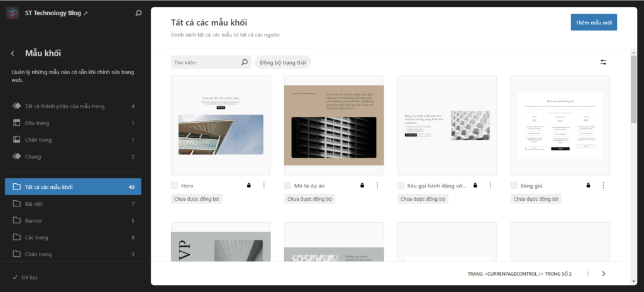Open the Hero pattern thumbnail preview

[x=221, y=125]
